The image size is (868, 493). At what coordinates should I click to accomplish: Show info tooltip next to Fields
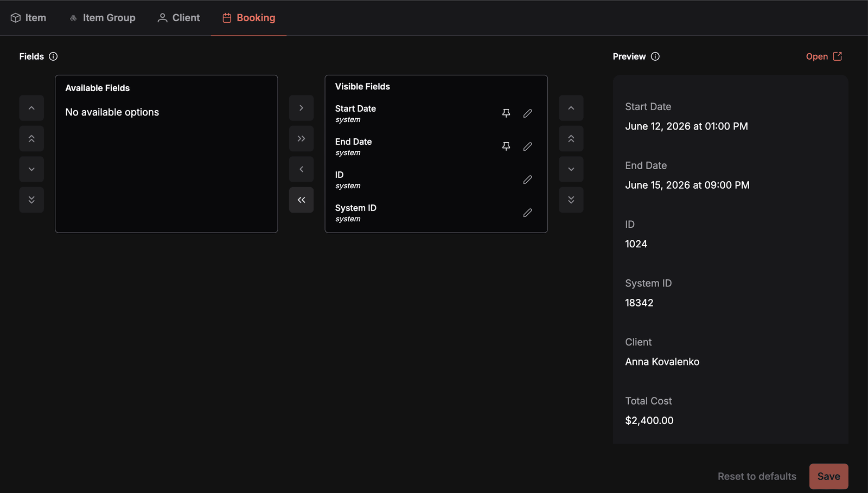coord(53,56)
